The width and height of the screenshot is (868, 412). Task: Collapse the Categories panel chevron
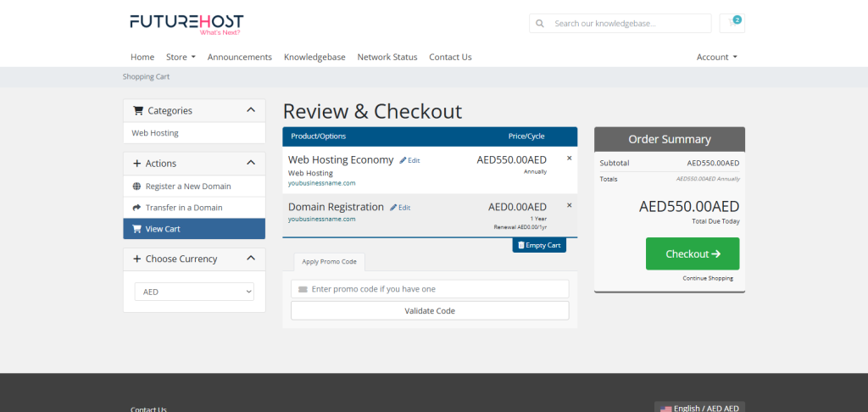(251, 110)
